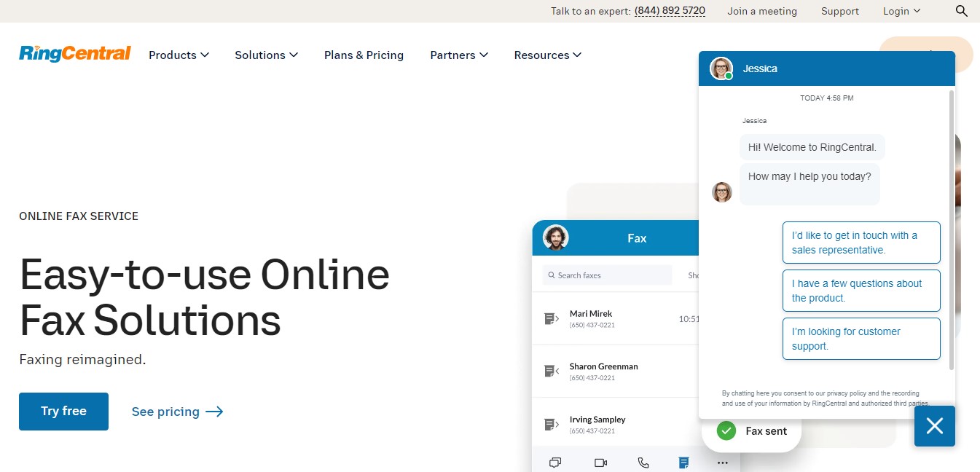Click the ONLINE FAX SERVICE label
980x472 pixels.
(x=79, y=216)
